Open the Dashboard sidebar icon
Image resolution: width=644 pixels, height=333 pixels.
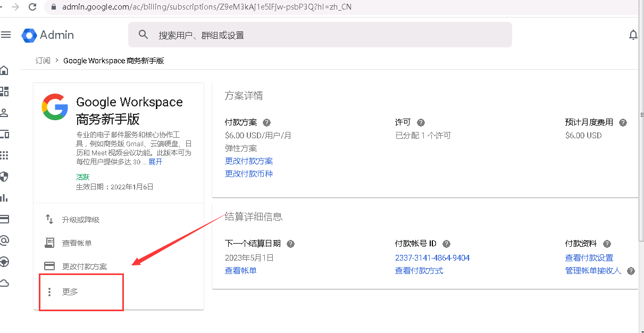[x=4, y=91]
